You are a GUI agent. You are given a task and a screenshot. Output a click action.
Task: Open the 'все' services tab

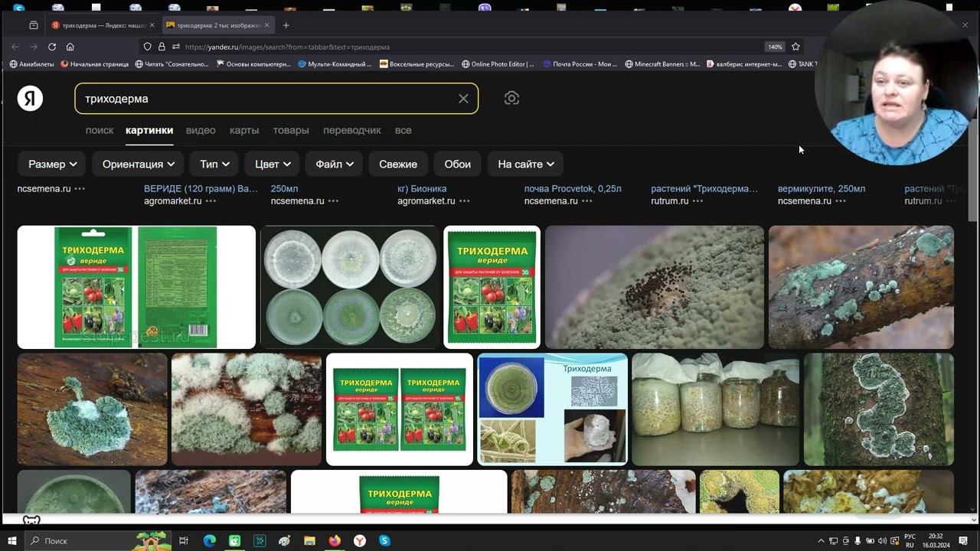click(403, 130)
